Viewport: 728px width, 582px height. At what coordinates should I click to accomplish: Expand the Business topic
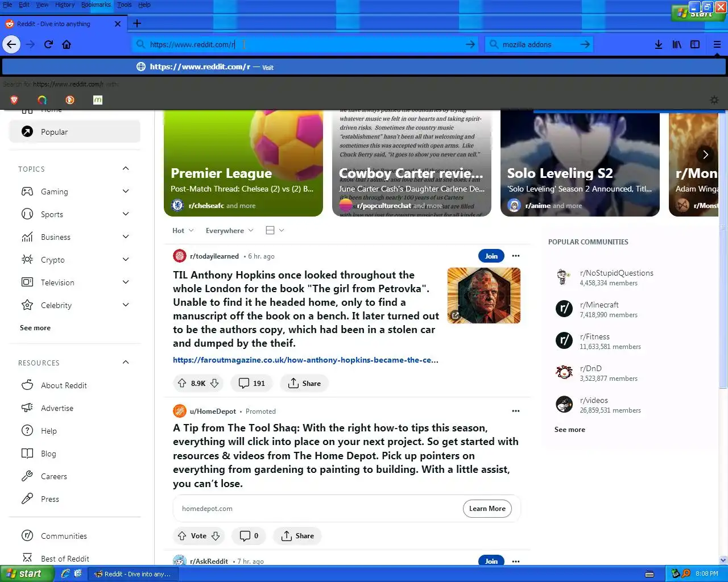tap(126, 237)
